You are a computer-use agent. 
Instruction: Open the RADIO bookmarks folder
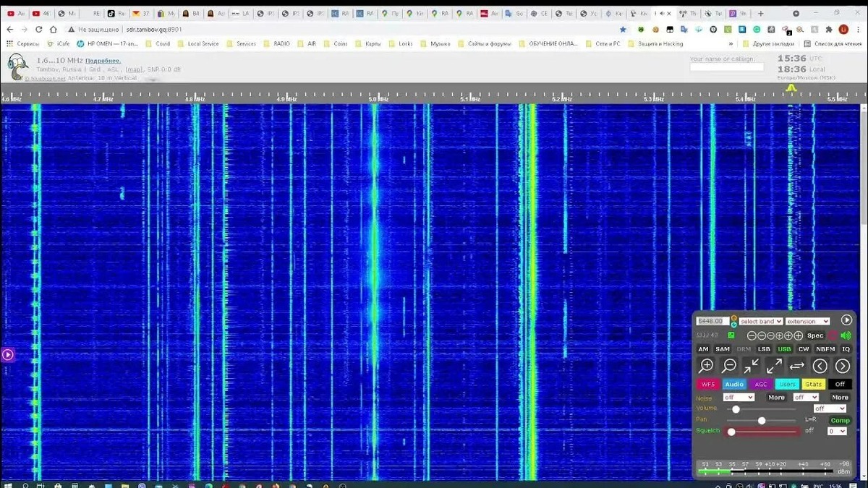click(276, 43)
